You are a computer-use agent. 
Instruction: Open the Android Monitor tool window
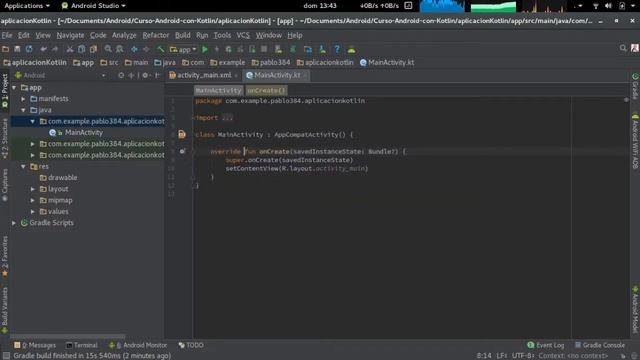coord(138,345)
